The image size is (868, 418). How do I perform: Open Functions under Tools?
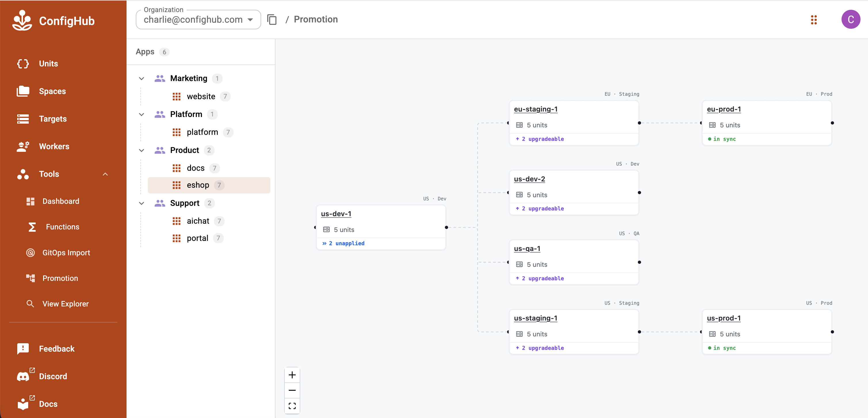tap(62, 227)
